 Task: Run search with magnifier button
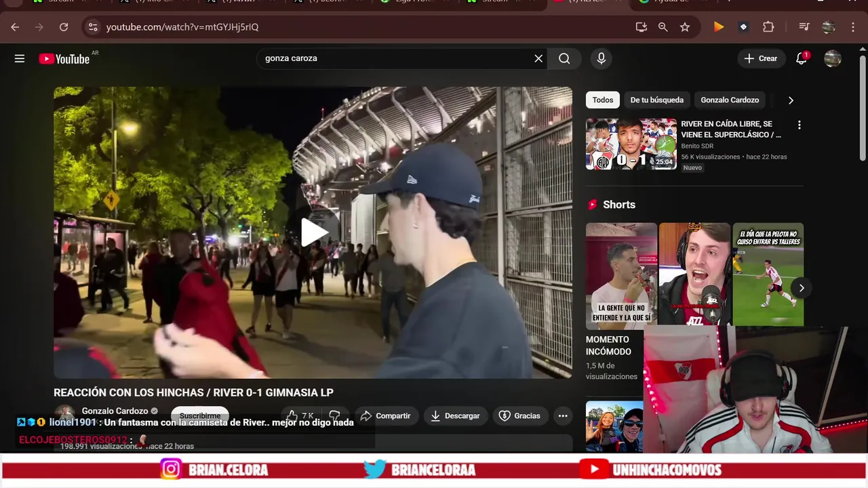(564, 58)
